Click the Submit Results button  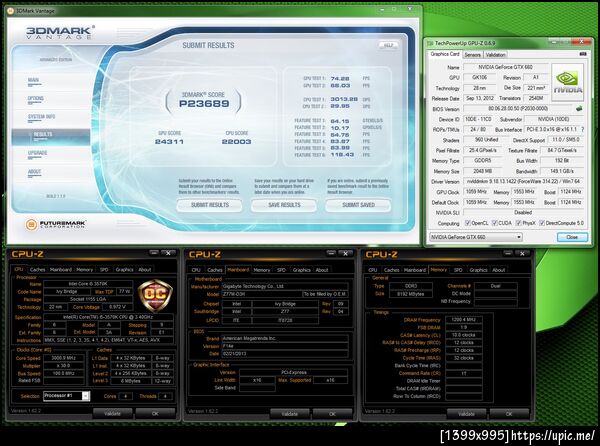209,205
